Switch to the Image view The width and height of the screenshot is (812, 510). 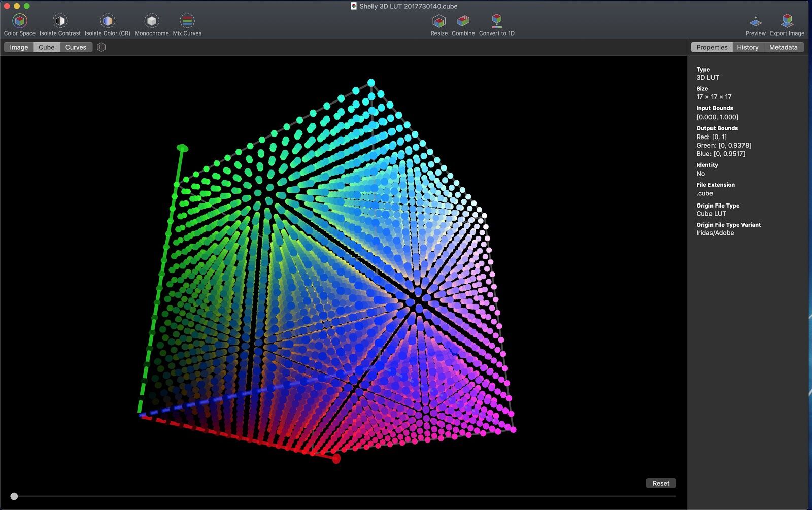coord(18,47)
